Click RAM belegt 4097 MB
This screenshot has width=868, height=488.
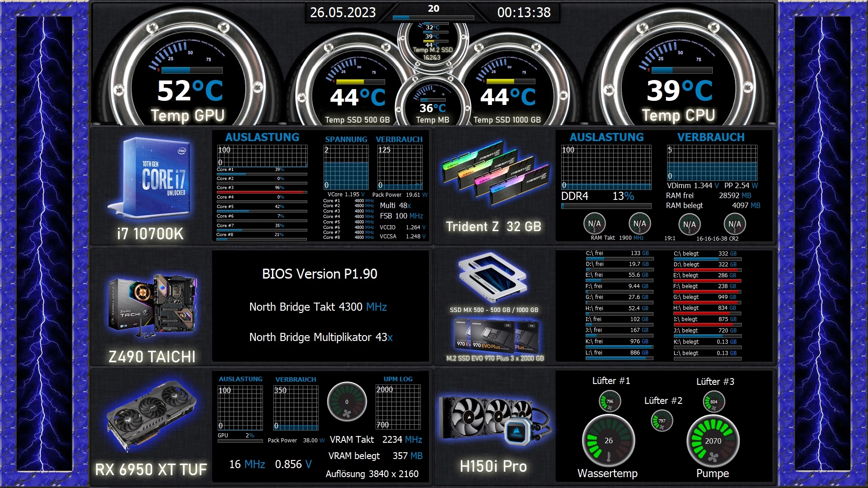click(713, 205)
